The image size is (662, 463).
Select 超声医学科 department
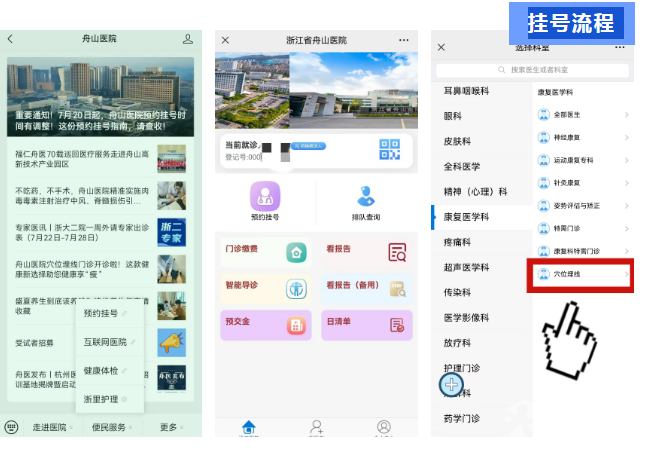[481, 267]
